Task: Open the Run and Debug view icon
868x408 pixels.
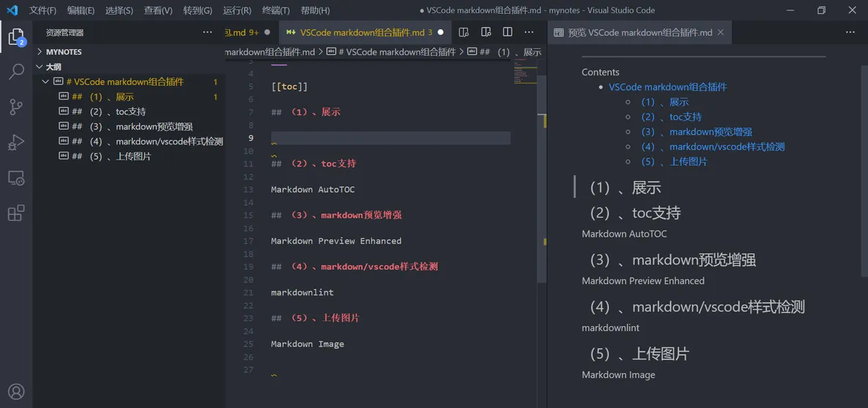Action: click(17, 143)
